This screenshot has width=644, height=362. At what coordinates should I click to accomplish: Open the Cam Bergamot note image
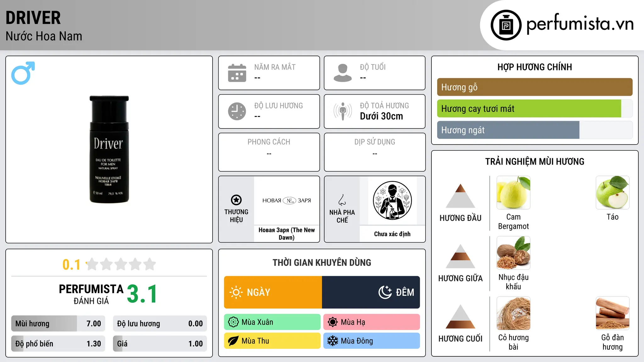click(x=514, y=193)
